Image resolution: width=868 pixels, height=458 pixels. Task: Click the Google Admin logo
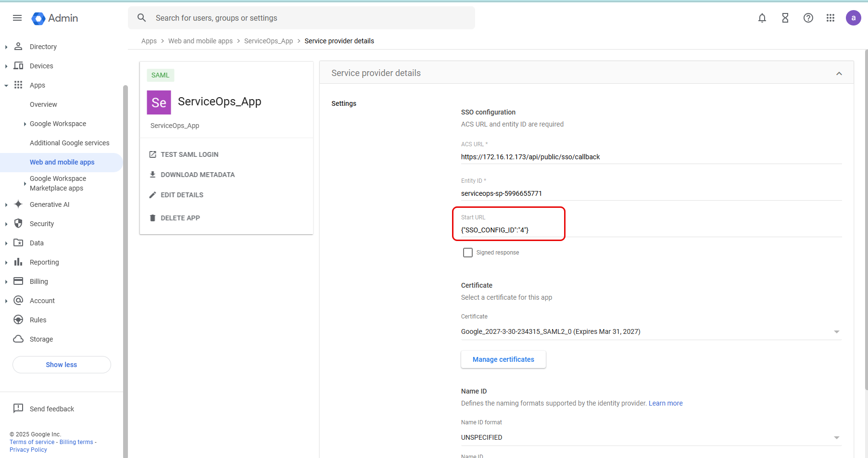(55, 18)
